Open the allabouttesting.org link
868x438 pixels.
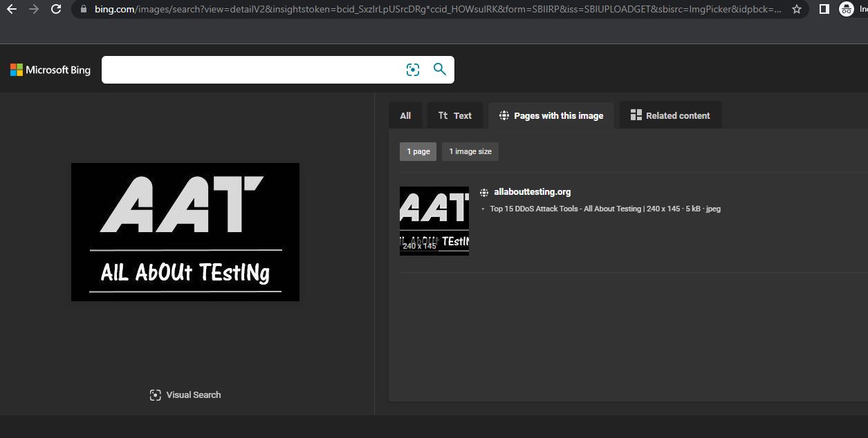[532, 192]
